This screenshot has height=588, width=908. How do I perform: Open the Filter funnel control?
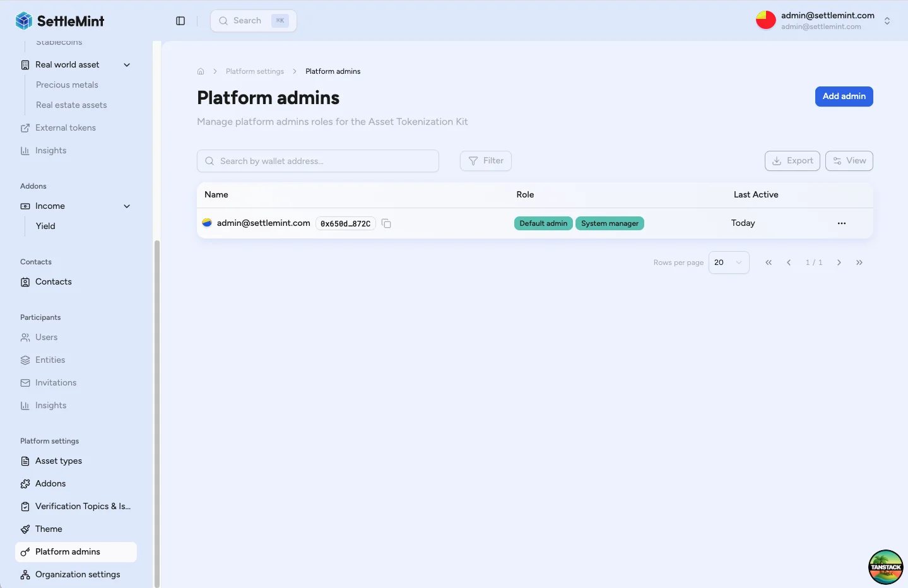[485, 161]
